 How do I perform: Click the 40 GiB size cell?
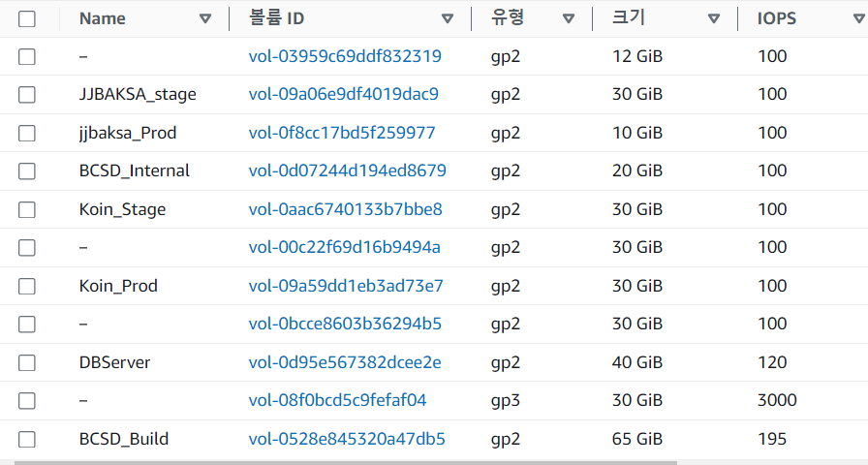[x=637, y=362]
